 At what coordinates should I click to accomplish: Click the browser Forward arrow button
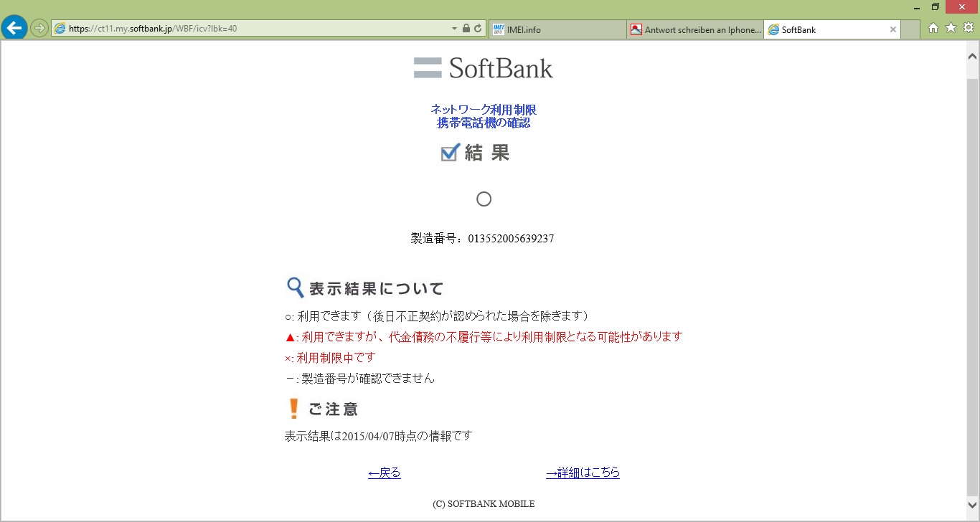click(x=39, y=29)
